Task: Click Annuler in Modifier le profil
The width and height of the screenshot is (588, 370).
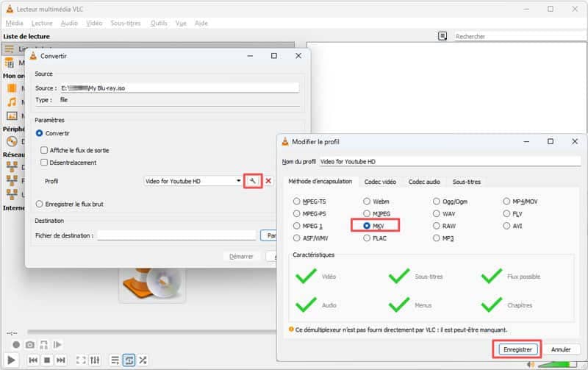Action: pyautogui.click(x=562, y=349)
